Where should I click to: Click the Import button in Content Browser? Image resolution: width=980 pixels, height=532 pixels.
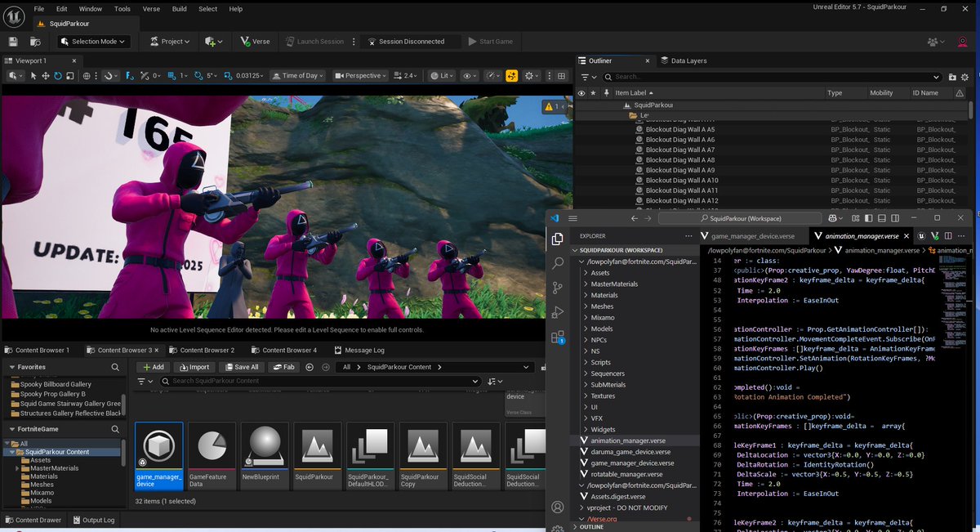pos(194,367)
